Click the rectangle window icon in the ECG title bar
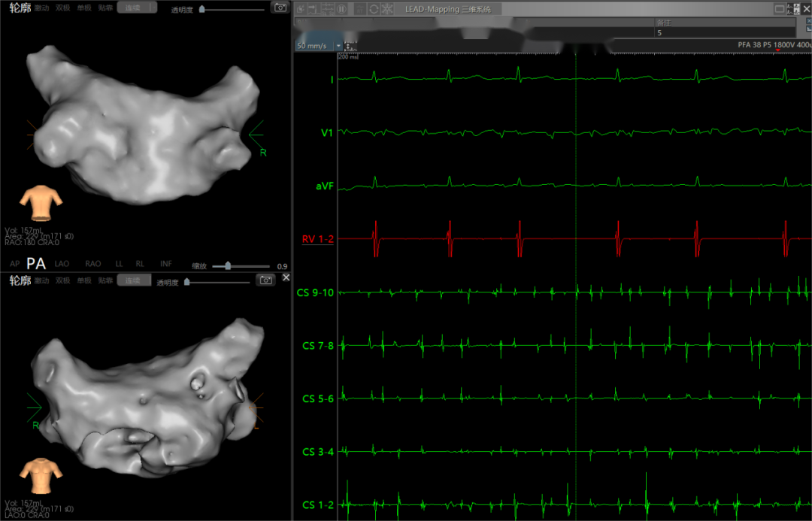Viewport: 812px width, 521px height. click(780, 9)
